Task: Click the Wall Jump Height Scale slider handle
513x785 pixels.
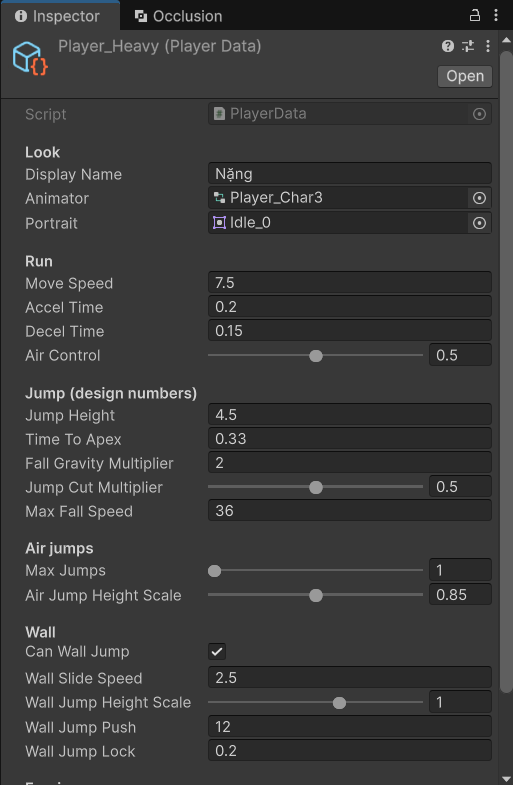Action: (x=339, y=703)
